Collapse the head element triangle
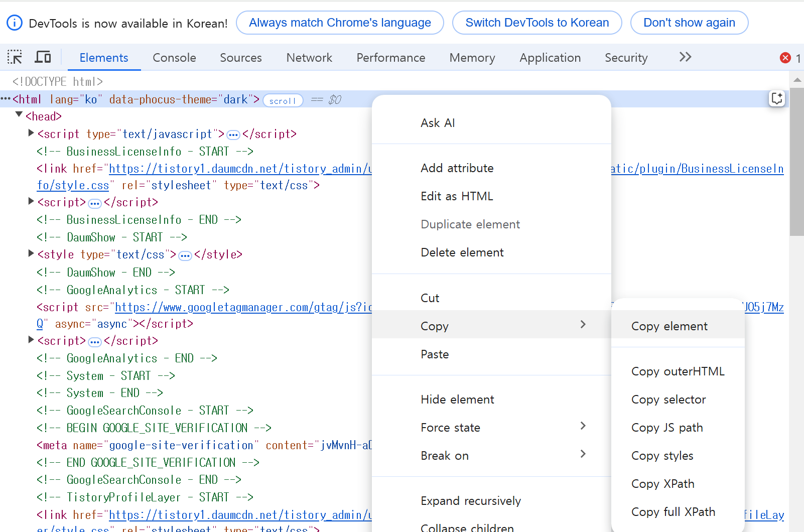Image resolution: width=804 pixels, height=532 pixels. click(x=19, y=115)
